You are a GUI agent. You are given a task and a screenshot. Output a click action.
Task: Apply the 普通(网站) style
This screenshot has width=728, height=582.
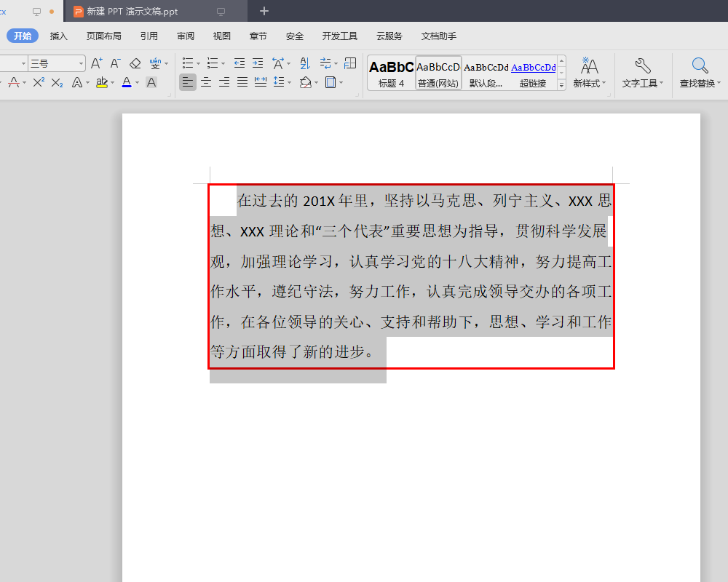tap(438, 73)
